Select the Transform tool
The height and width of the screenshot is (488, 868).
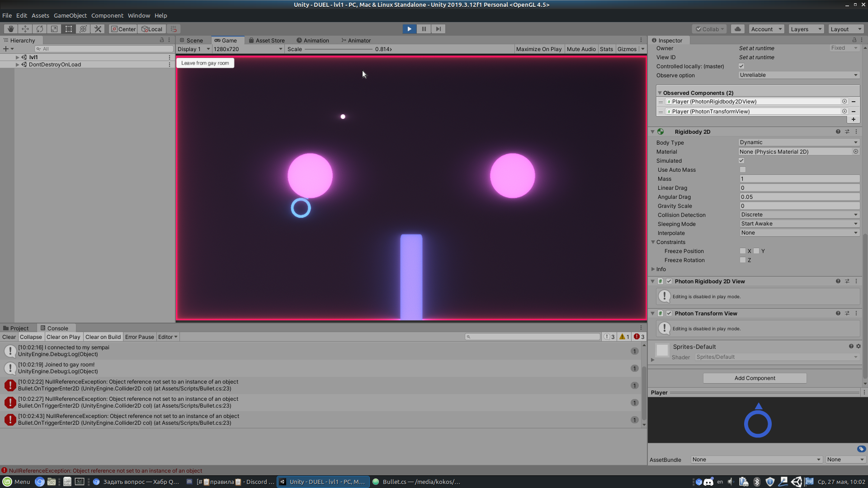(x=83, y=29)
